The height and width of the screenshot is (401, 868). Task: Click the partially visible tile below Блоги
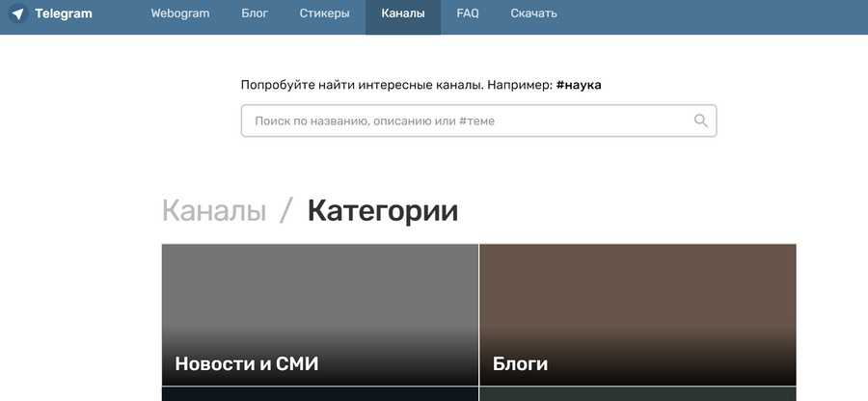[637, 394]
